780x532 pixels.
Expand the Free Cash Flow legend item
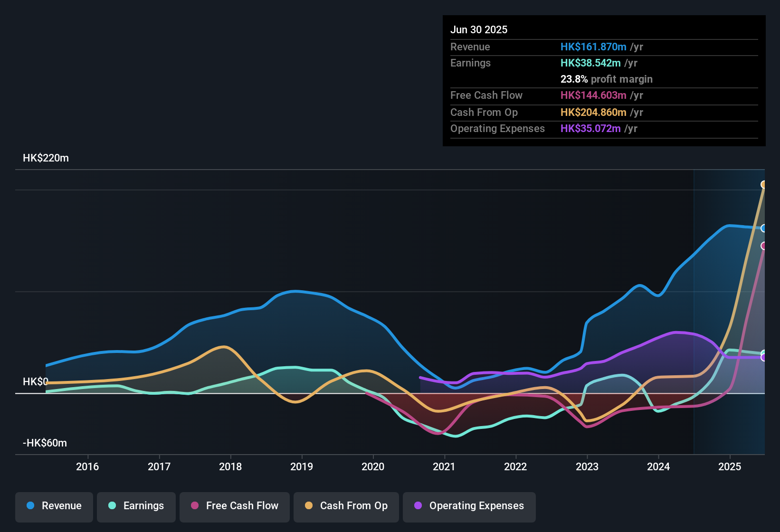click(234, 506)
